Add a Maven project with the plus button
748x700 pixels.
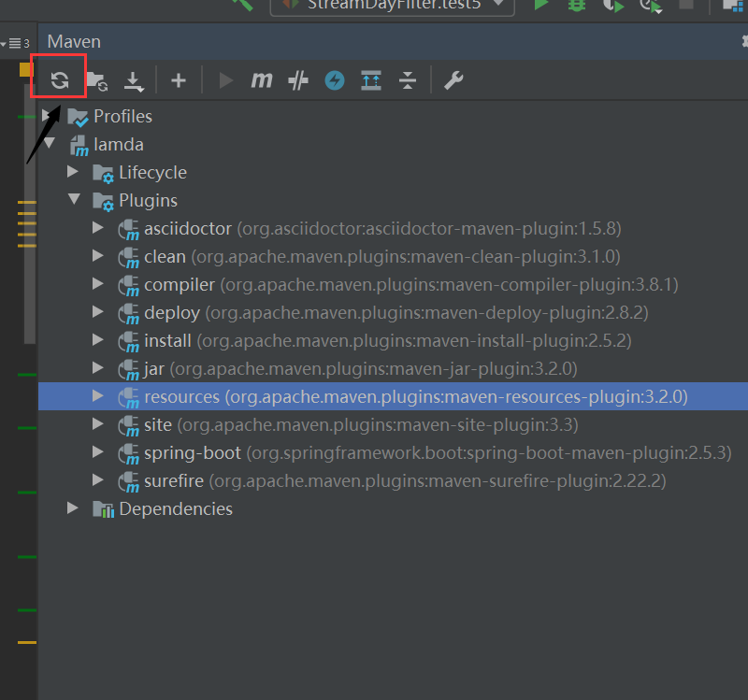tap(178, 80)
